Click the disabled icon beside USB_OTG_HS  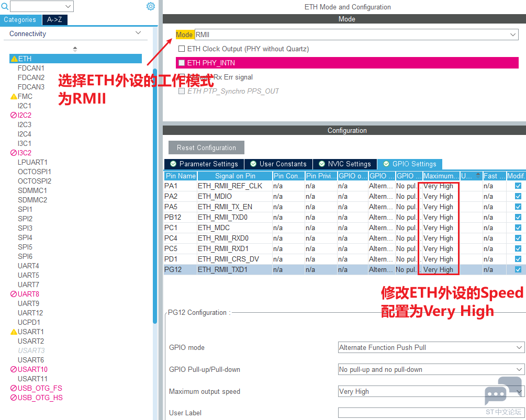point(14,398)
